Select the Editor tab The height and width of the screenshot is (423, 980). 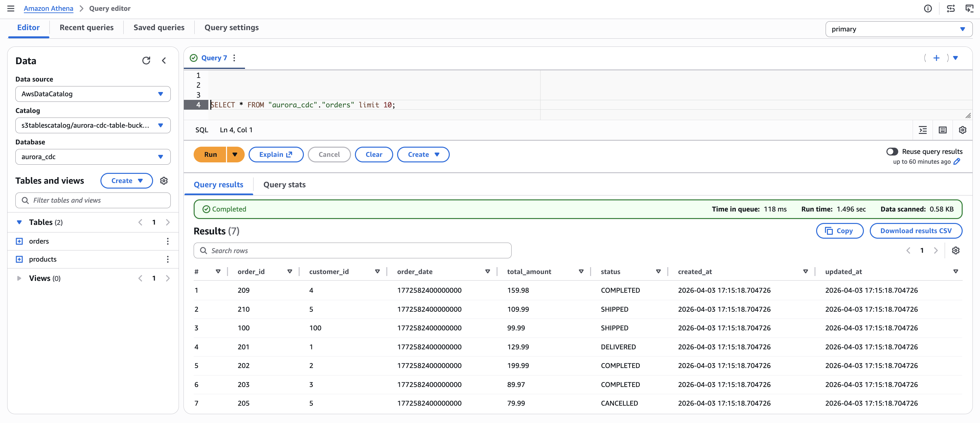point(28,28)
